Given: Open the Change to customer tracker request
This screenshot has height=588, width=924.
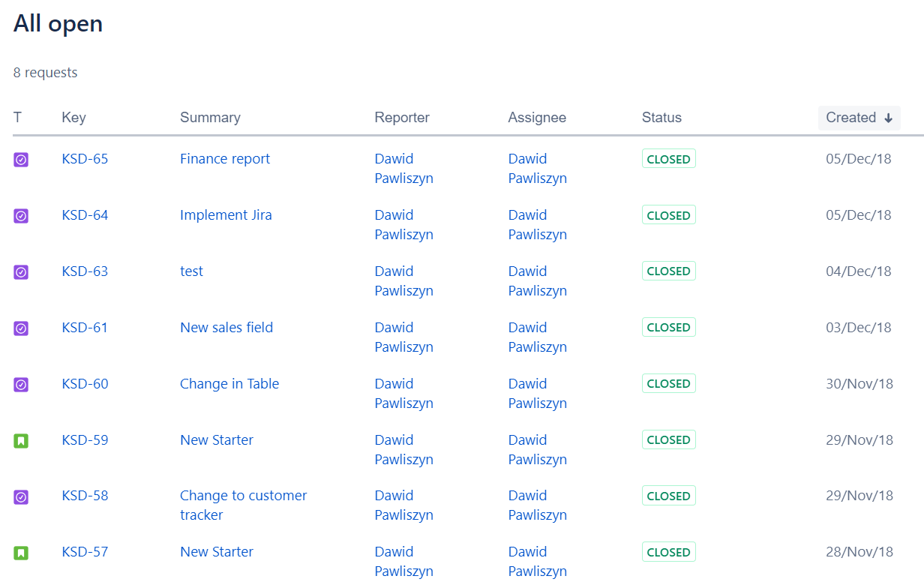Looking at the screenshot, I should 244,505.
